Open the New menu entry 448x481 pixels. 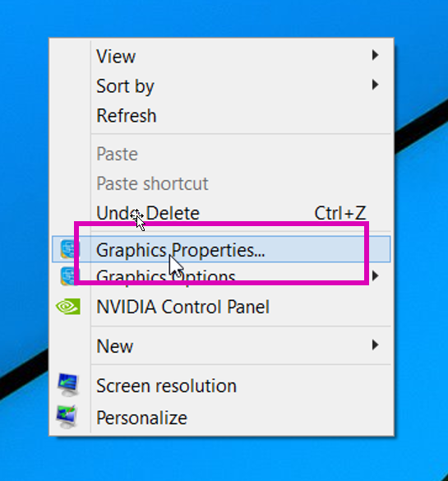221,345
